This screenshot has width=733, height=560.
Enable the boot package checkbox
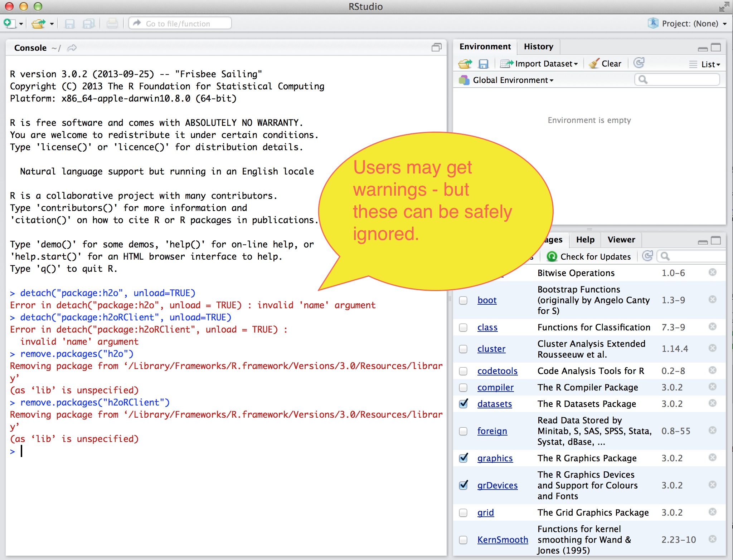463,300
